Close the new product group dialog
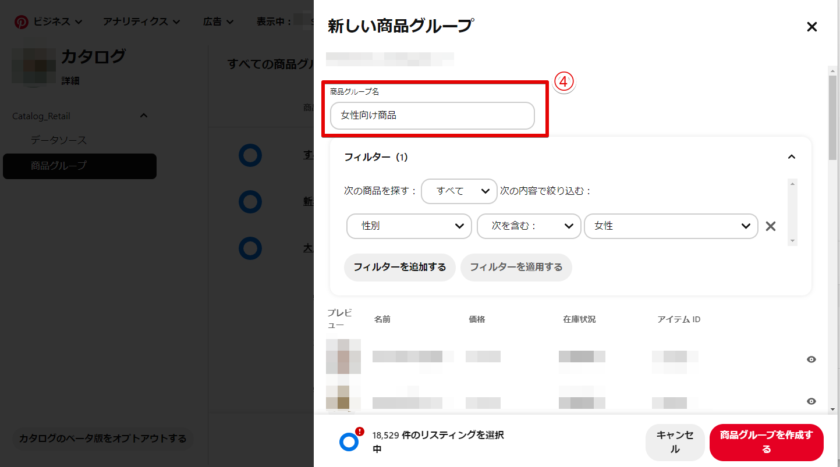Image resolution: width=840 pixels, height=467 pixels. pos(811,27)
